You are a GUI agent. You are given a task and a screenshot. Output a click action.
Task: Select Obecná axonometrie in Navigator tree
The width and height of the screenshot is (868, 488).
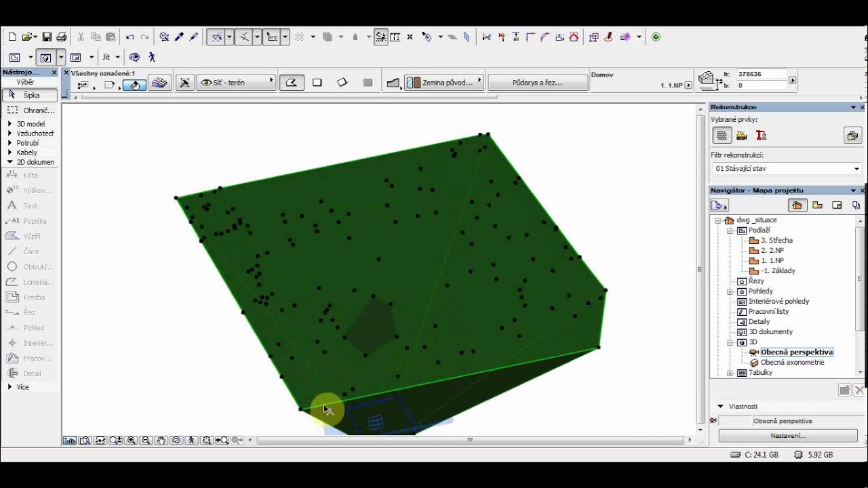tap(792, 363)
